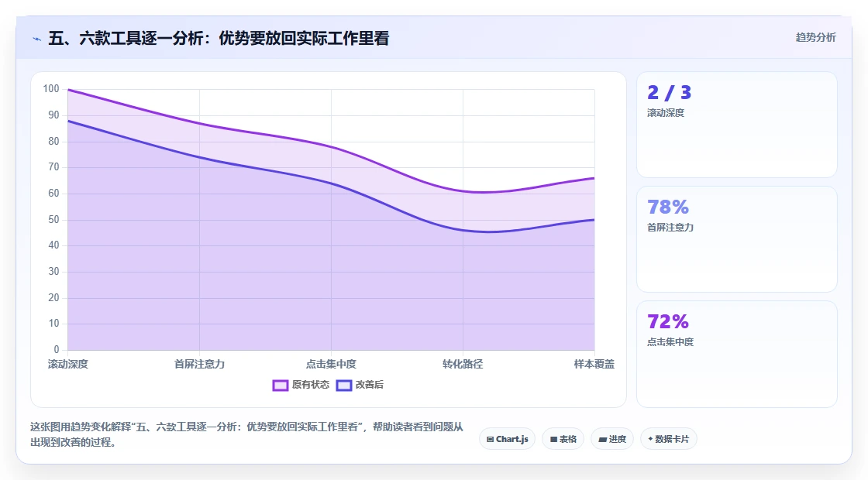
Task: Click the x-axis label 首屏注意力
Action: (x=199, y=364)
